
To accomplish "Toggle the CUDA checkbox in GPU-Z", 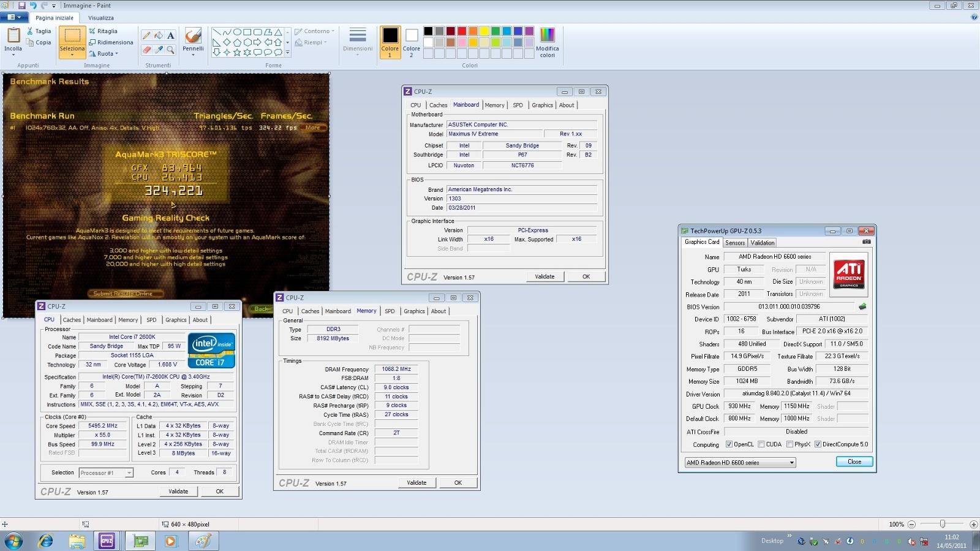I will point(761,444).
